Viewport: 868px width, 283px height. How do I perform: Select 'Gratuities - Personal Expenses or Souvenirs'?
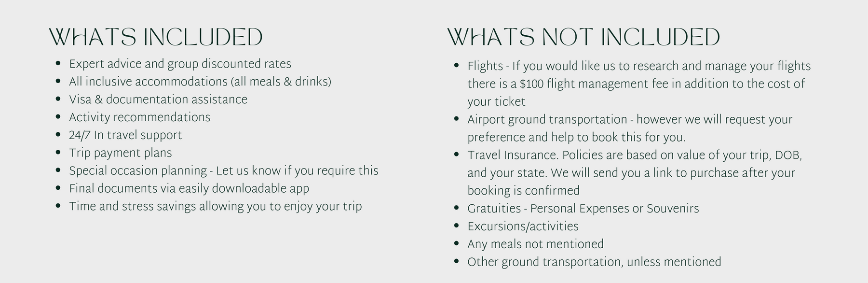[583, 209]
